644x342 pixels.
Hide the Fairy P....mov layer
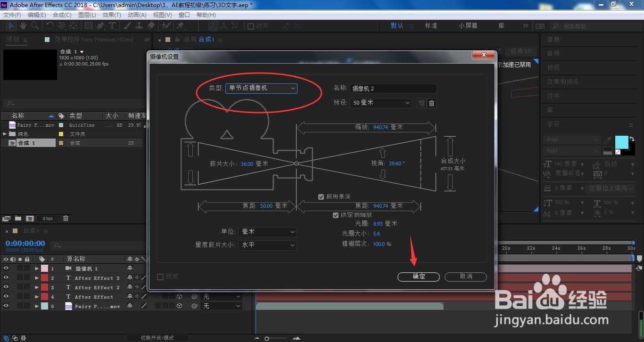tap(6, 306)
